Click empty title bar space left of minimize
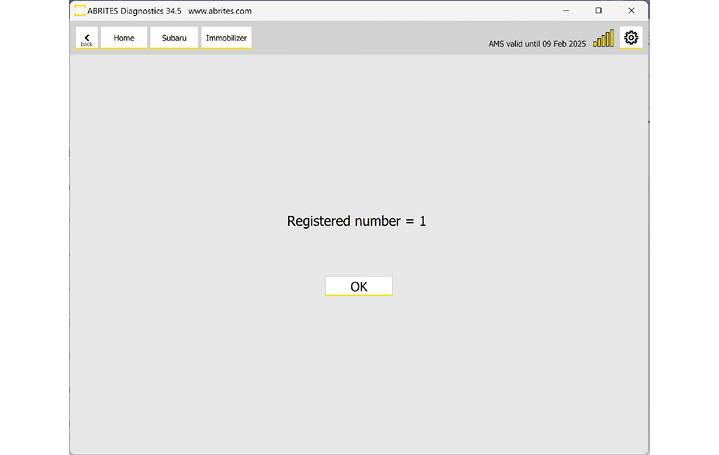 (420, 11)
